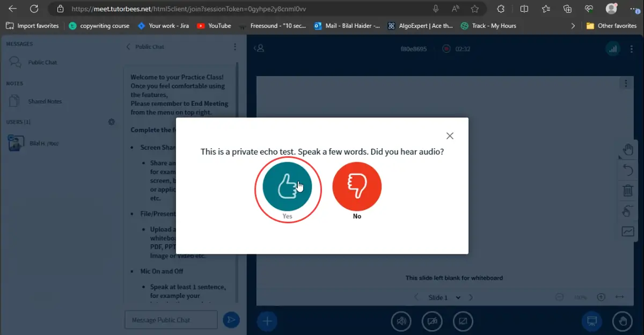
Task: Click the connection signal bars icon
Action: 612,49
